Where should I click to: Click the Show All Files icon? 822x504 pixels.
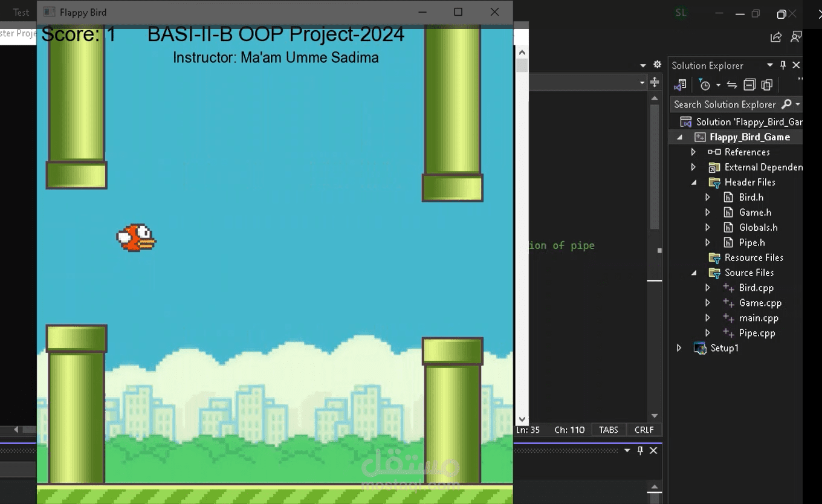pyautogui.click(x=767, y=85)
